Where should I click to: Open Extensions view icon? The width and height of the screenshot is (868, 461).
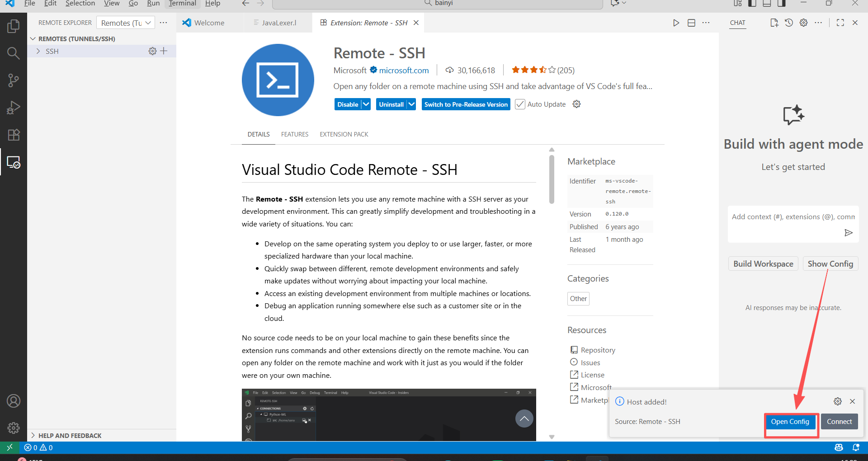coord(14,135)
